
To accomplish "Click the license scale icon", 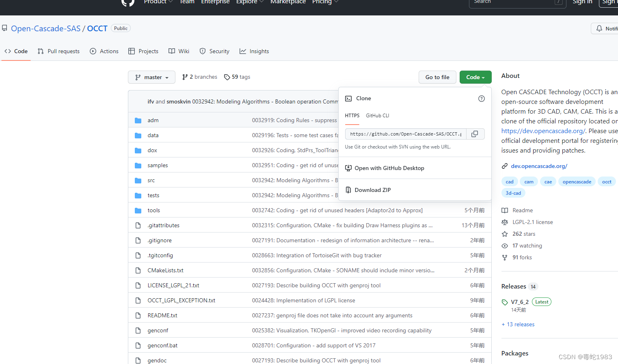I will tap(505, 222).
